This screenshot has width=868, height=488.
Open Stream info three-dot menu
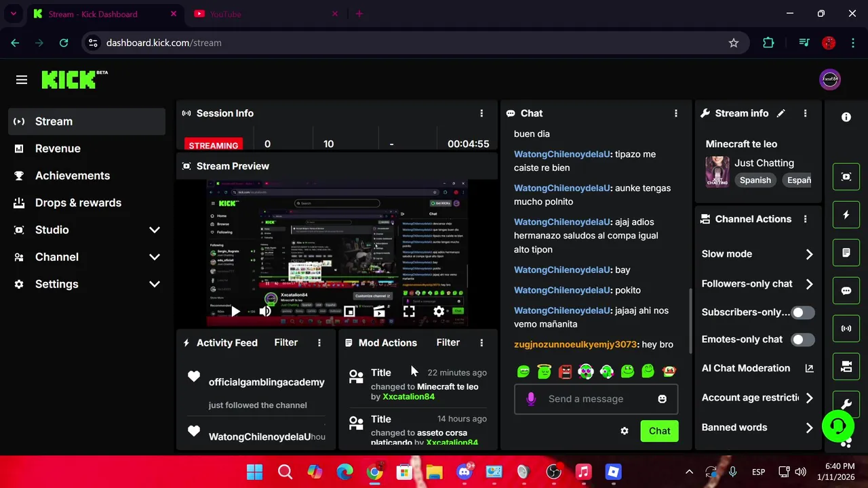(805, 113)
